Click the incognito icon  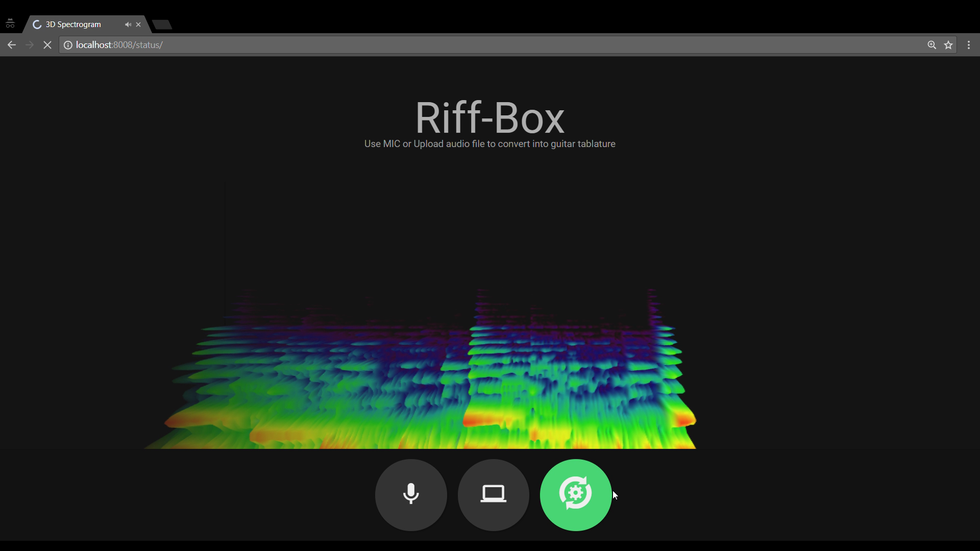pyautogui.click(x=10, y=24)
